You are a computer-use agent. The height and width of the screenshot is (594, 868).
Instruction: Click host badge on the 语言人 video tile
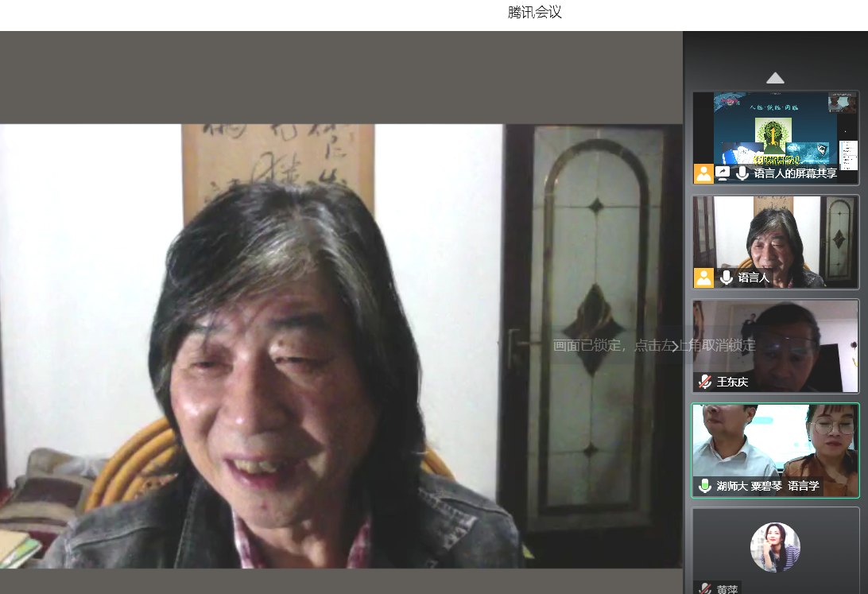[703, 278]
